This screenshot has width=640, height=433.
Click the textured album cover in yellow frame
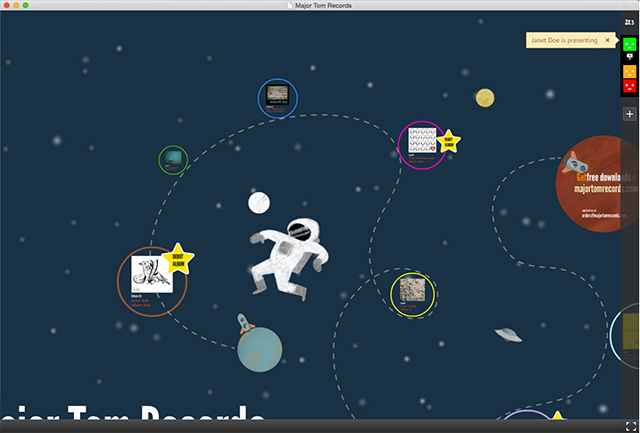(x=412, y=290)
